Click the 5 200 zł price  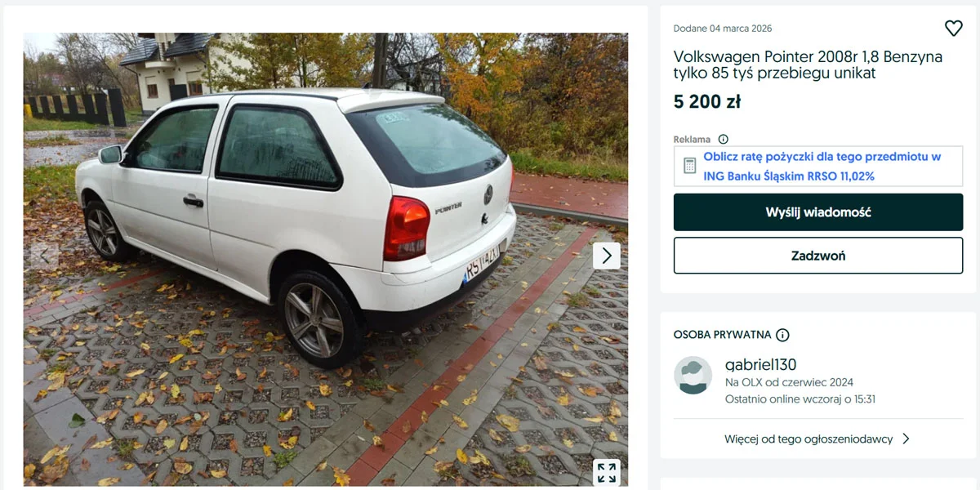[x=706, y=102]
